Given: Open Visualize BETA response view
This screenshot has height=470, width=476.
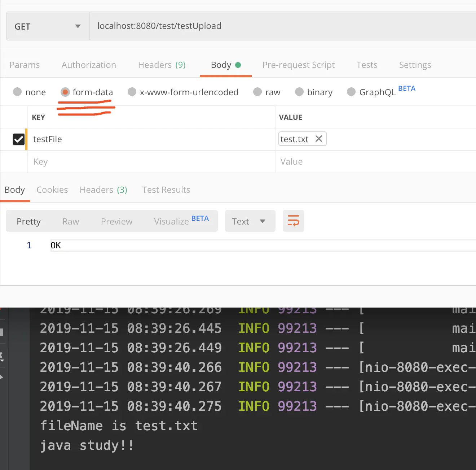Looking at the screenshot, I should (181, 221).
